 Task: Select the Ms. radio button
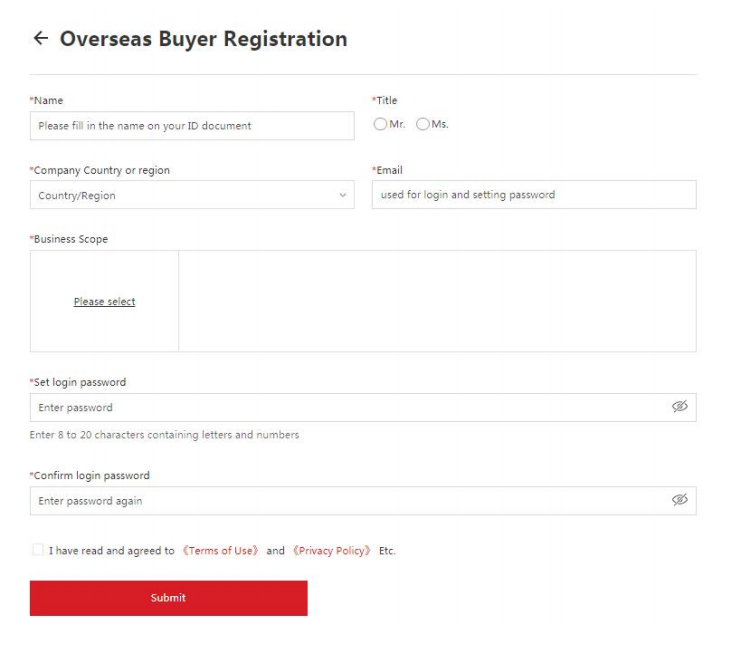(423, 124)
